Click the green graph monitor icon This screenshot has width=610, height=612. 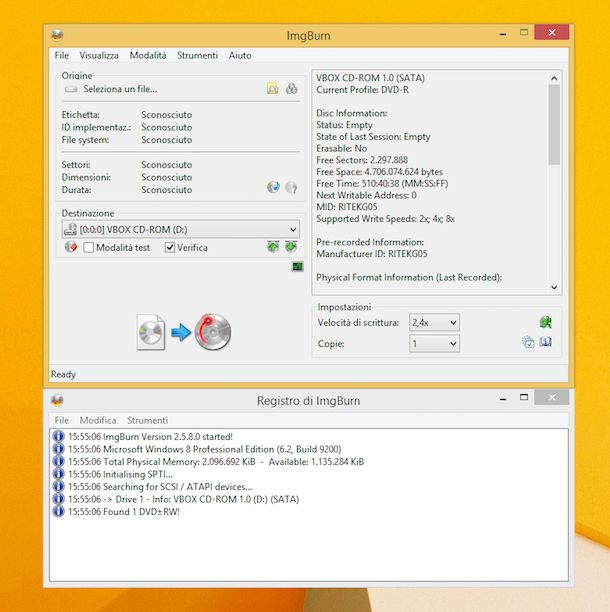(x=298, y=267)
